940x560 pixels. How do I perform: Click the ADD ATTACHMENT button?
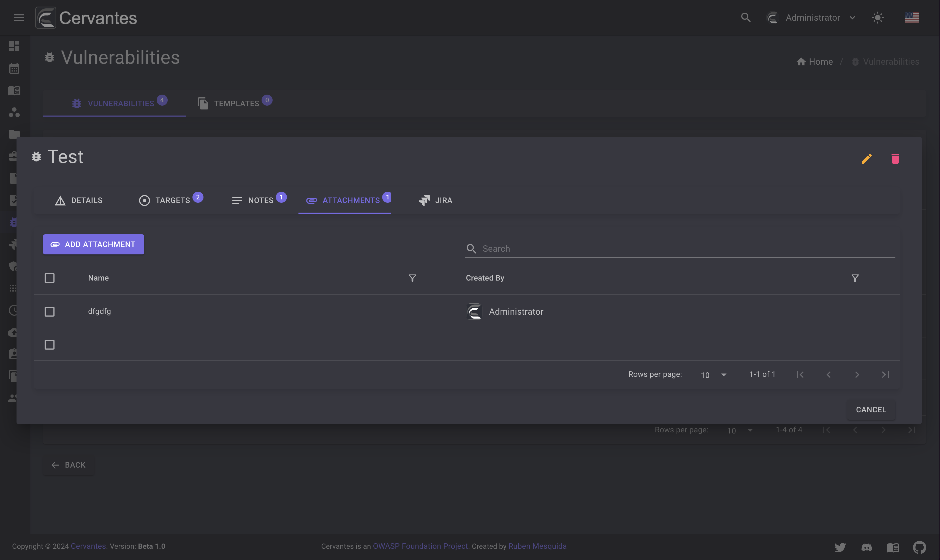pyautogui.click(x=93, y=244)
